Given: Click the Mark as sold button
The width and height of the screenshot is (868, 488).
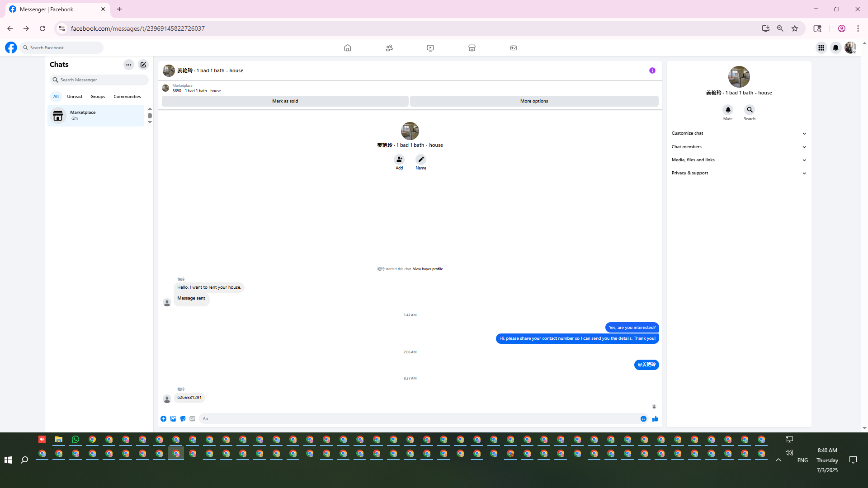Looking at the screenshot, I should pos(285,101).
